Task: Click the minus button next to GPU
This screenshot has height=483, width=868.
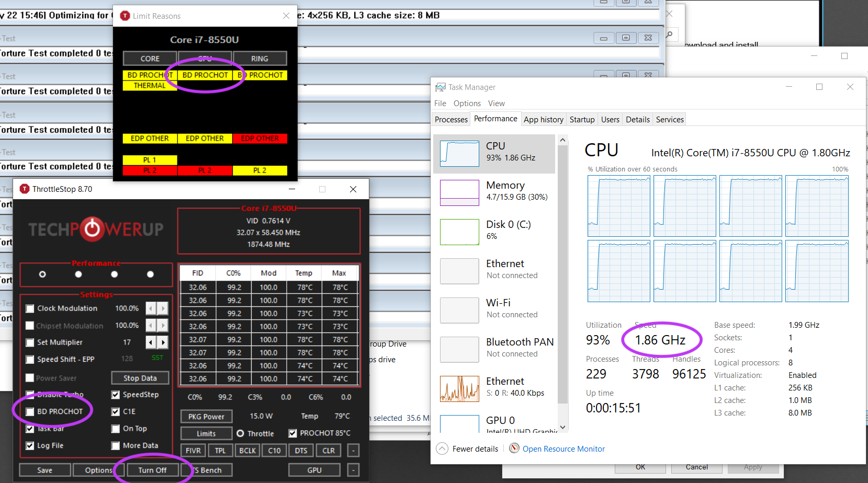Action: pyautogui.click(x=354, y=470)
